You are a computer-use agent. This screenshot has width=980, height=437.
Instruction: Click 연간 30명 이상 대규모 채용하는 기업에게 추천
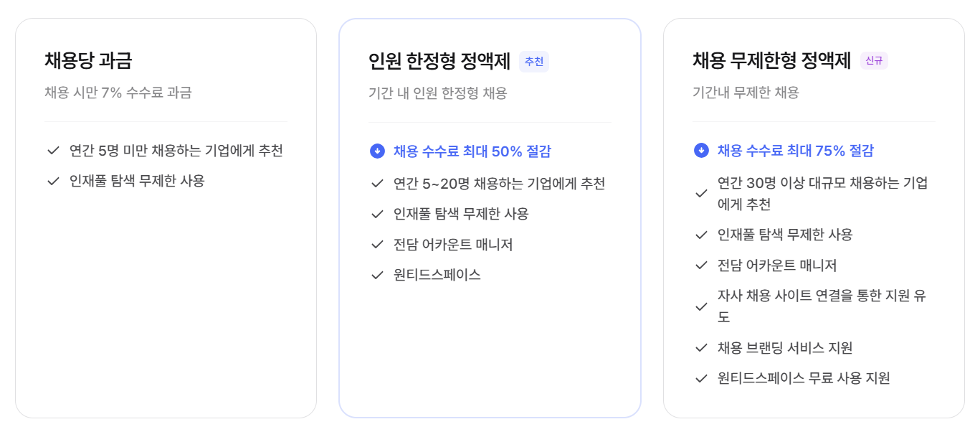pyautogui.click(x=823, y=194)
